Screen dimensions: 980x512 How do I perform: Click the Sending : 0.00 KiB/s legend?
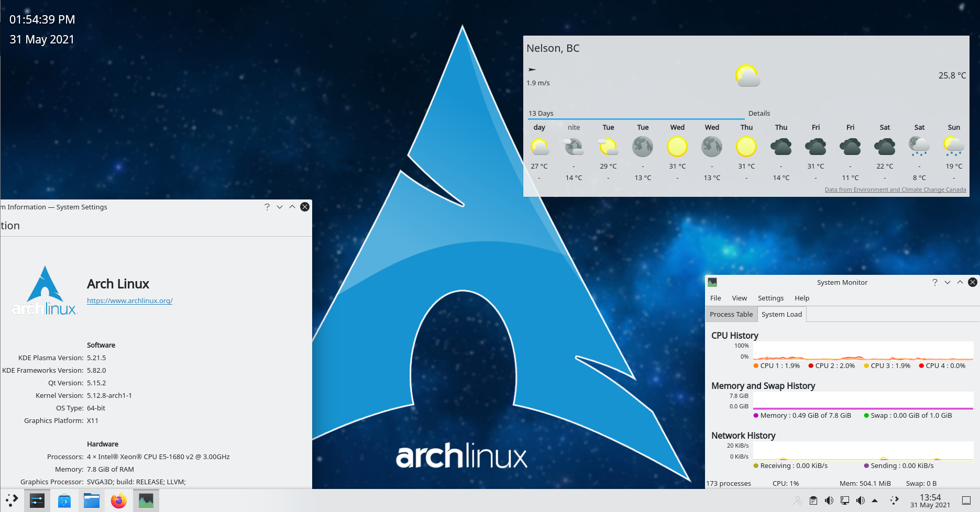pos(899,465)
